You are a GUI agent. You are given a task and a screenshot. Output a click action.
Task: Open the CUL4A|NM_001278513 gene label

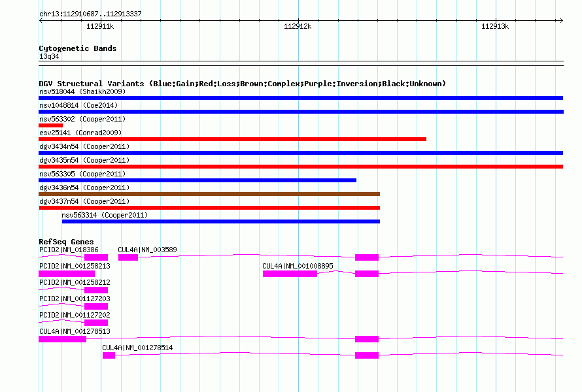coord(75,331)
